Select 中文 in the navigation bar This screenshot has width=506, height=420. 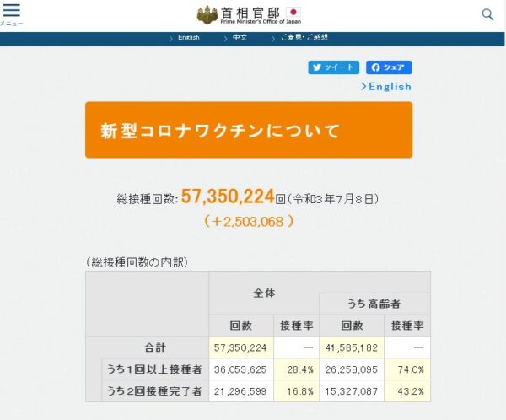click(240, 38)
